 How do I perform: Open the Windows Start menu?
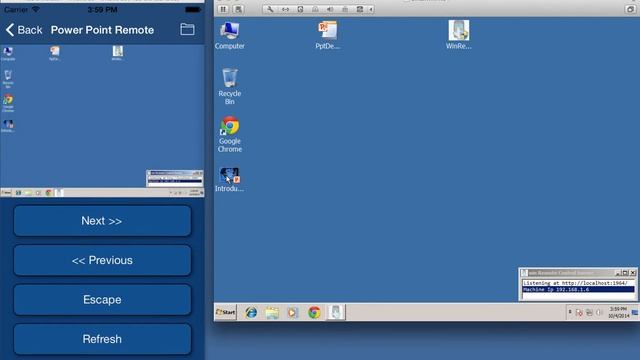(226, 312)
